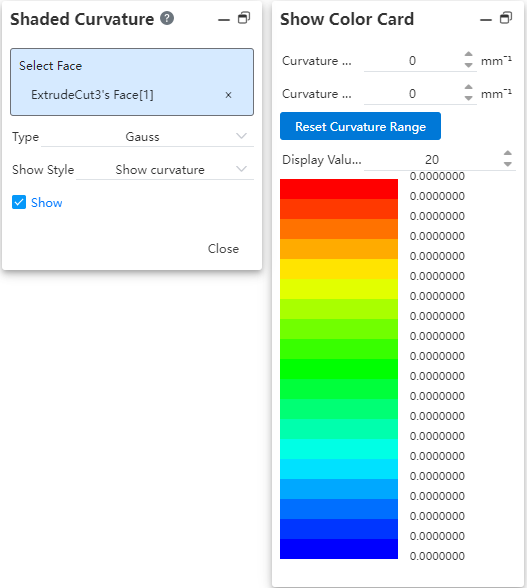Open the Type dropdown set to Gauss
The image size is (527, 588).
147,136
